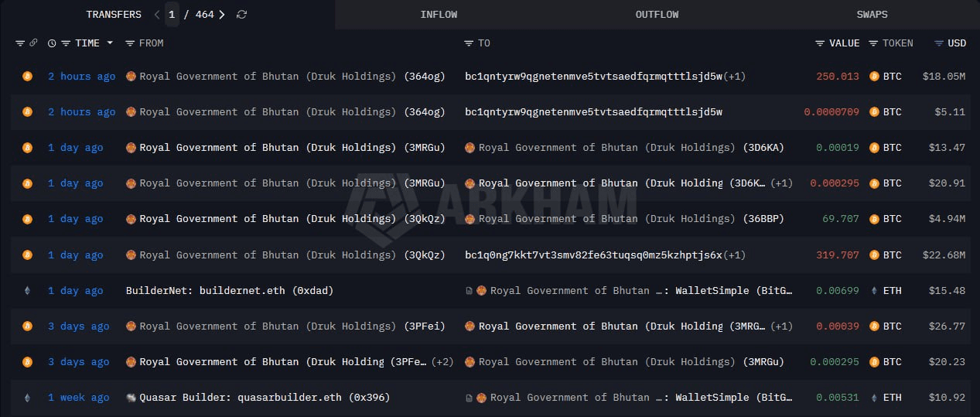Click BTC token icon on 319.707 row
The height and width of the screenshot is (417, 980).
(x=875, y=255)
